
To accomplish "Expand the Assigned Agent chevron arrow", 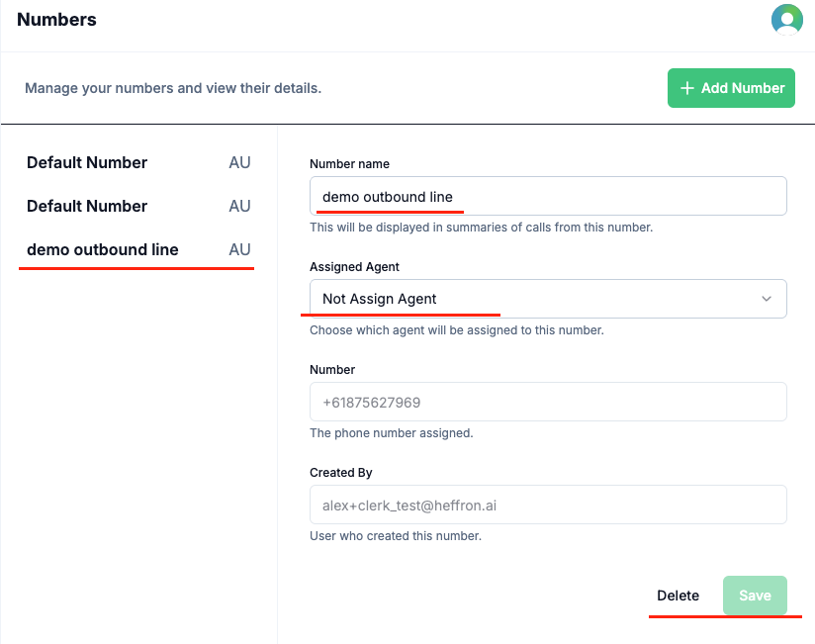I will [x=767, y=299].
